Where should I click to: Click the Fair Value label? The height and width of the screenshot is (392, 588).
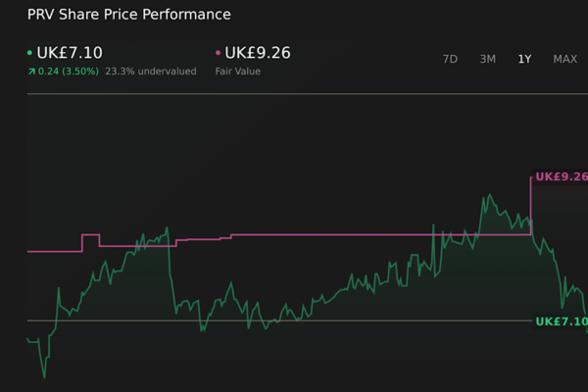coord(237,72)
